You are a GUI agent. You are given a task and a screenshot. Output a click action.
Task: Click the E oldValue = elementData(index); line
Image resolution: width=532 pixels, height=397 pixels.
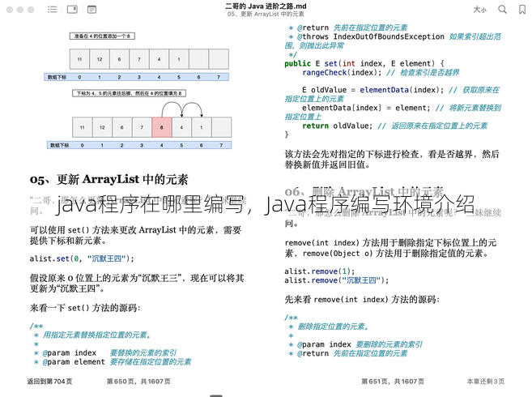click(392, 95)
